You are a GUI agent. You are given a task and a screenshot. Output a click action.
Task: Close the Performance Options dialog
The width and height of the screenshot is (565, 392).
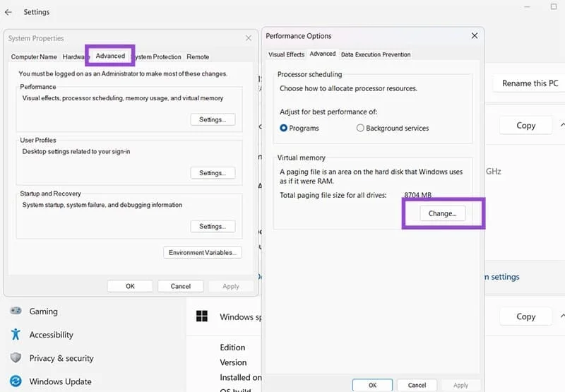(x=474, y=36)
